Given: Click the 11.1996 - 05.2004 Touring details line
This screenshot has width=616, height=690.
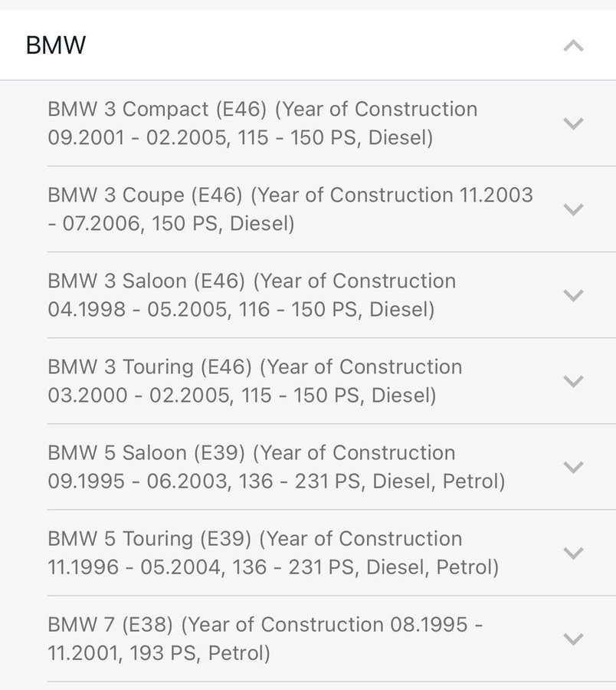Looking at the screenshot, I should [273, 568].
